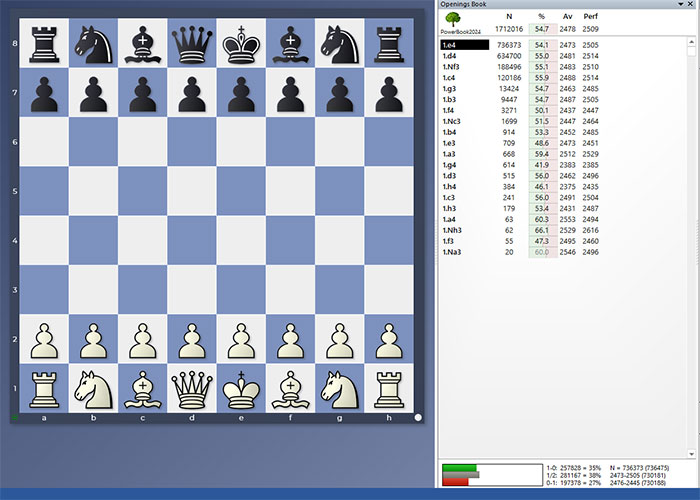Viewport: 700px width, 500px height.
Task: Click the empty e4 square
Action: 241,241
